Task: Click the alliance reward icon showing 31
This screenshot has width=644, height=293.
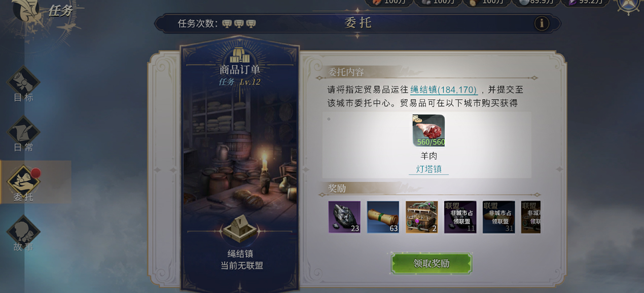Action: point(499,217)
